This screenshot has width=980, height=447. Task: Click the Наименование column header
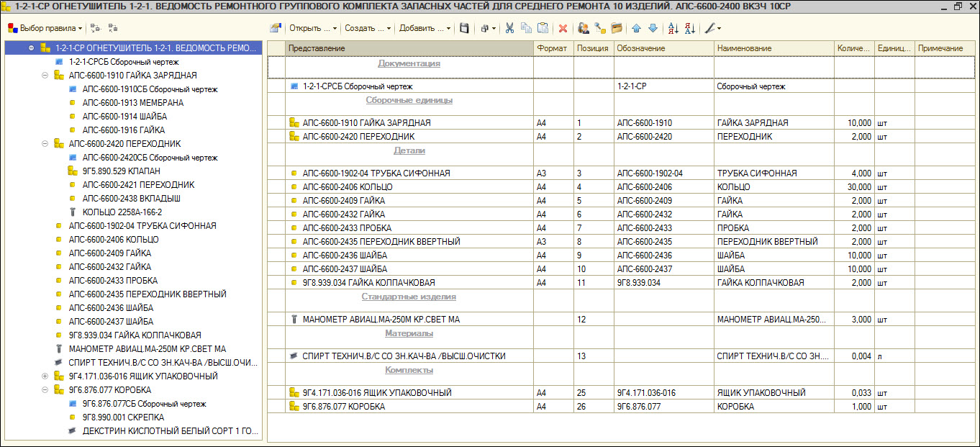[x=773, y=48]
